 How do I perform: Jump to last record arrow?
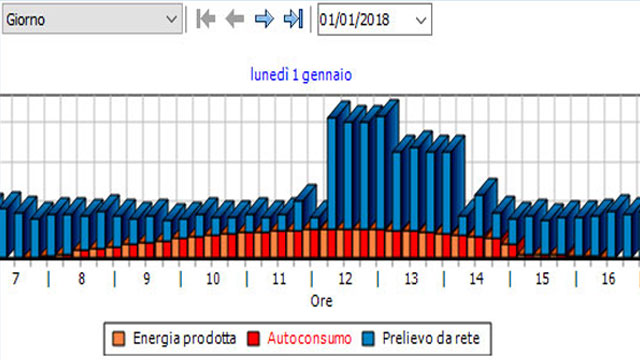293,19
